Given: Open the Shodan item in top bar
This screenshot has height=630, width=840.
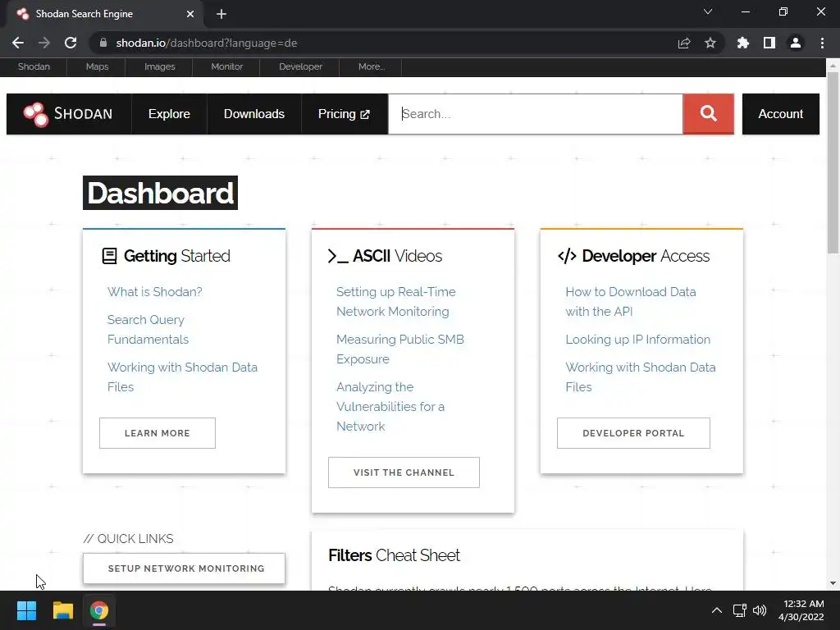Looking at the screenshot, I should point(34,66).
